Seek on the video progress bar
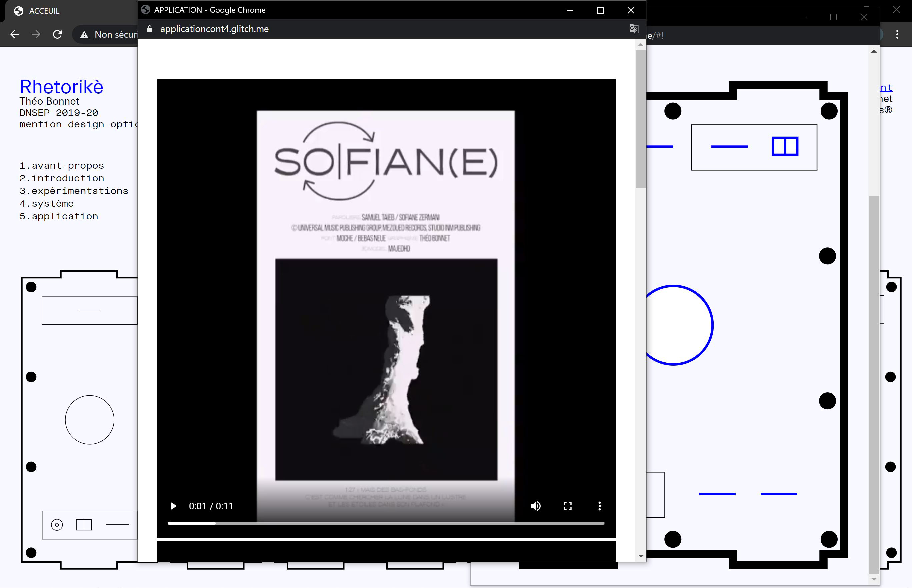Image resolution: width=912 pixels, height=588 pixels. pos(386,523)
